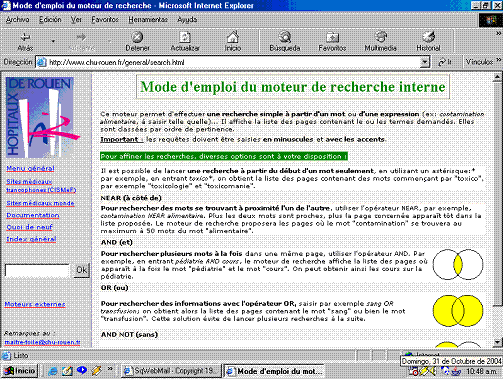Image resolution: width=503 pixels, height=379 pixels.
Task: Open the Herramientas menu
Action: tap(148, 20)
